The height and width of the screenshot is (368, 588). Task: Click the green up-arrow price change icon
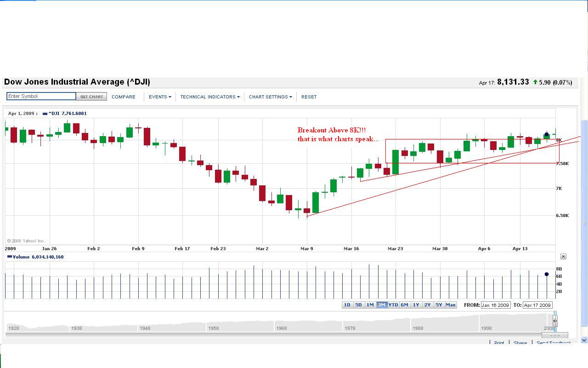tap(535, 82)
